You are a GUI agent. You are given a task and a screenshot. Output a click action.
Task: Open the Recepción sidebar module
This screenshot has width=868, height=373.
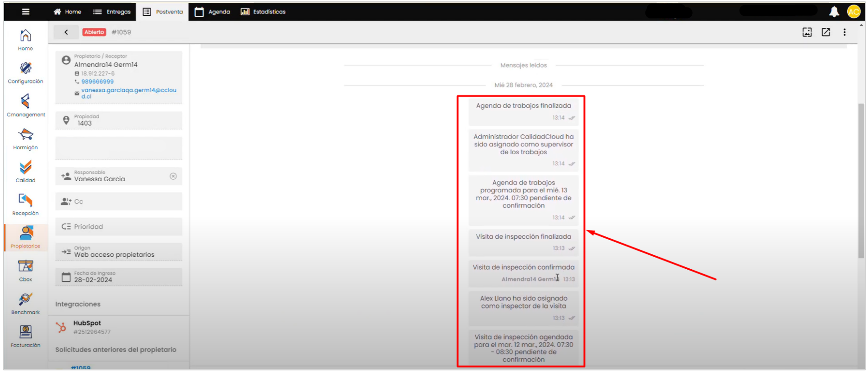(26, 204)
